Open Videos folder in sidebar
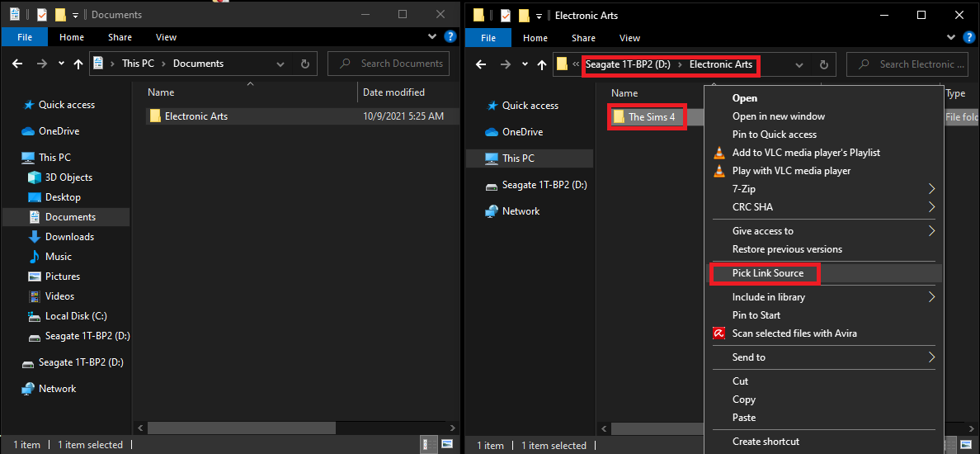Viewport: 980px width, 454px height. (51, 296)
